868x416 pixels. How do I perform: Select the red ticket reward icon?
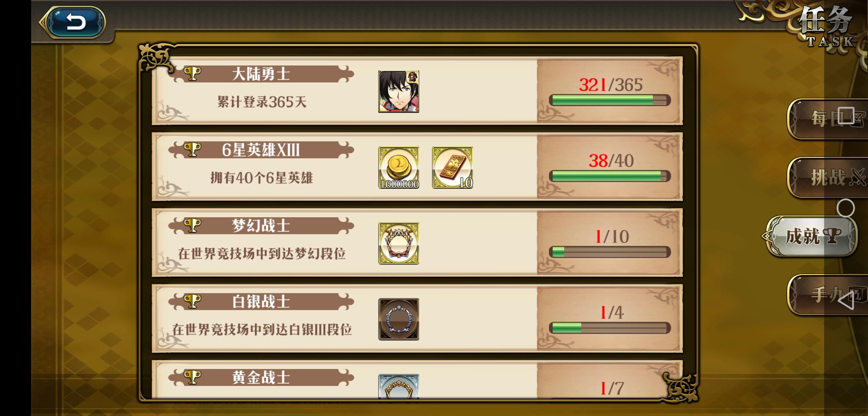(452, 168)
